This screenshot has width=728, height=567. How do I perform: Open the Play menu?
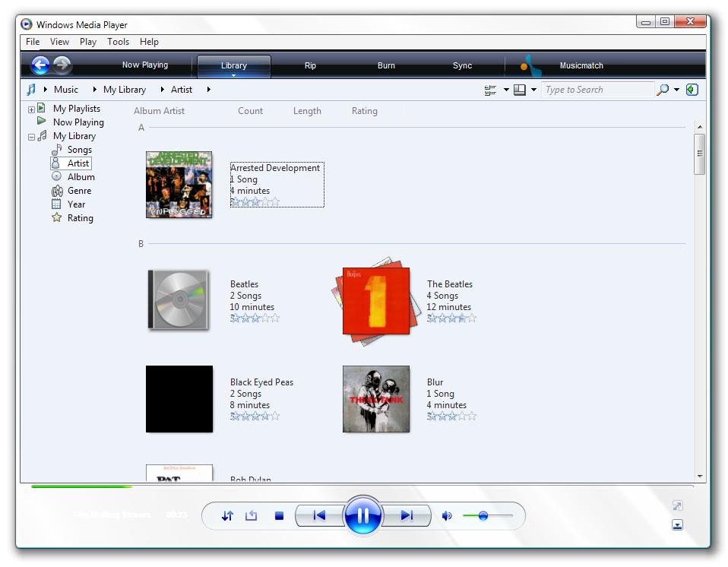[x=87, y=42]
